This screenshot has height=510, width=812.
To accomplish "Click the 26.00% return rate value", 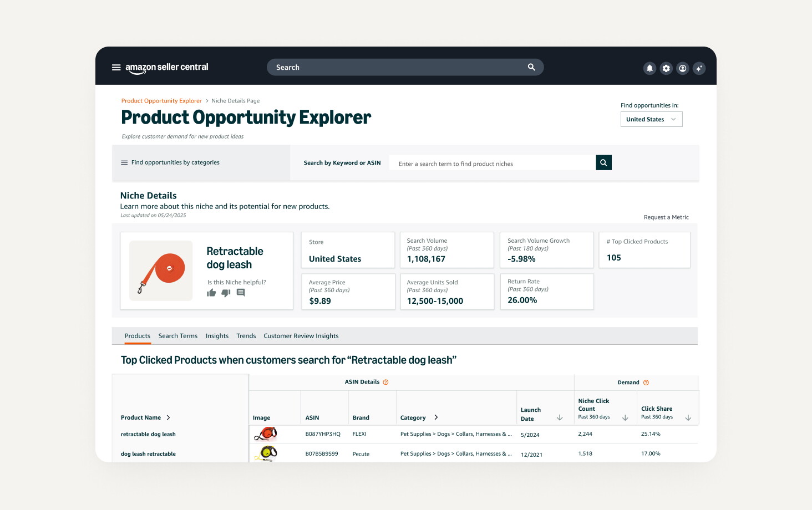I will pyautogui.click(x=522, y=300).
